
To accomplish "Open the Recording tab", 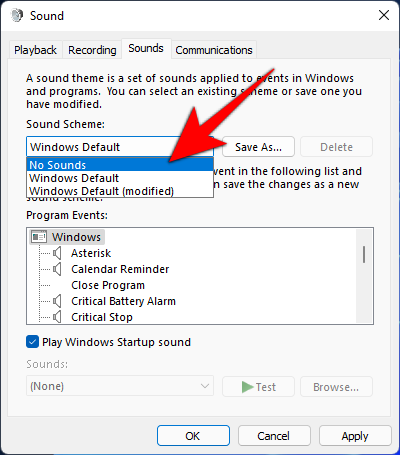I will tap(92, 50).
